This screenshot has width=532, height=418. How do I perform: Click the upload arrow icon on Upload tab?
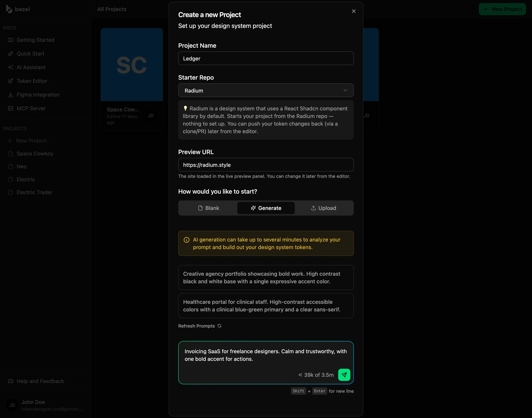coord(313,208)
